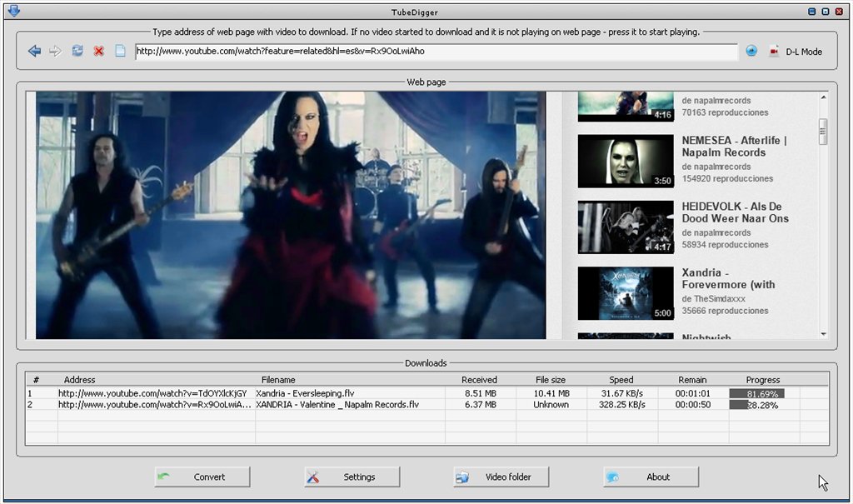Click the TubeDigger title bar app icon

coord(13,11)
